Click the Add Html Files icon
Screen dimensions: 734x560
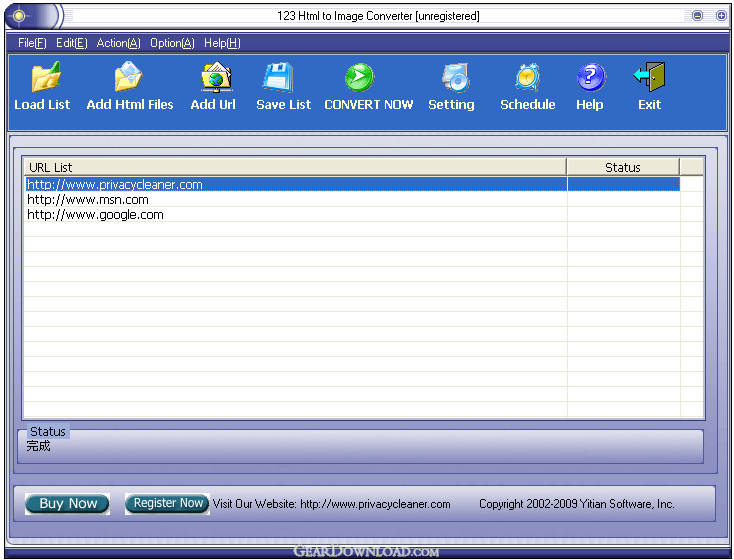(128, 77)
